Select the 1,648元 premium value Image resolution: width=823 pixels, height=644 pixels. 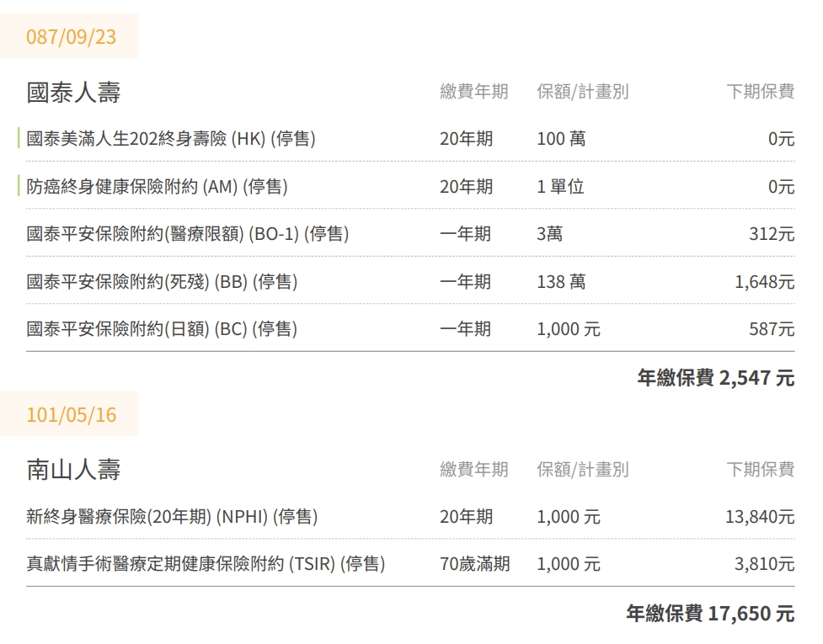pos(764,282)
